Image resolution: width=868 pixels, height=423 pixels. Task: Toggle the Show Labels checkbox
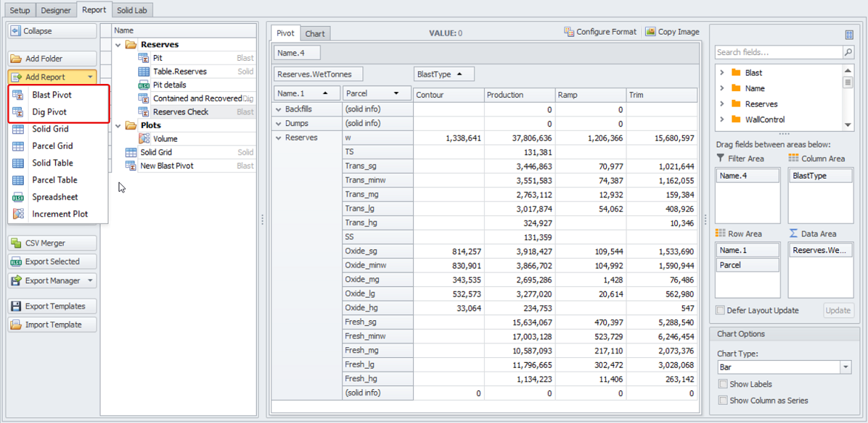click(x=723, y=384)
